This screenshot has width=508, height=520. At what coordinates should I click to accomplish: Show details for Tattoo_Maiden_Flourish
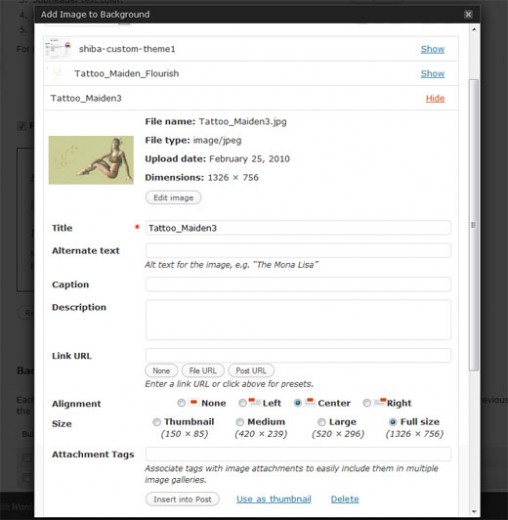[x=432, y=74]
